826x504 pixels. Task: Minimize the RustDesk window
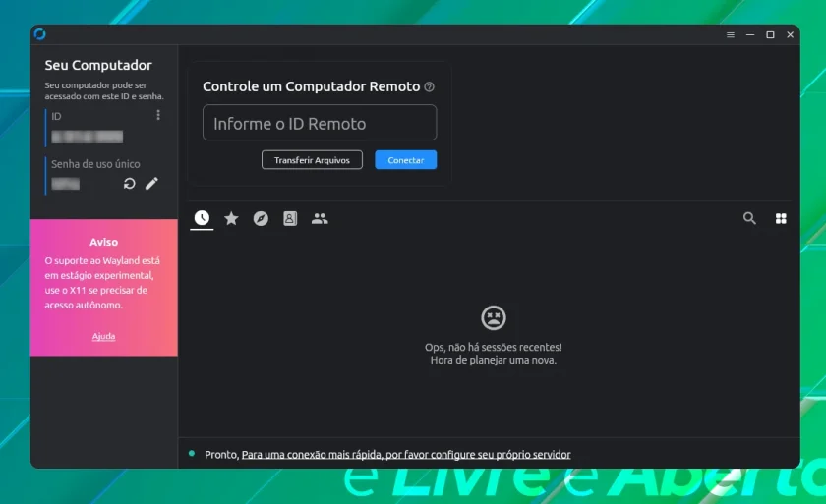point(750,34)
